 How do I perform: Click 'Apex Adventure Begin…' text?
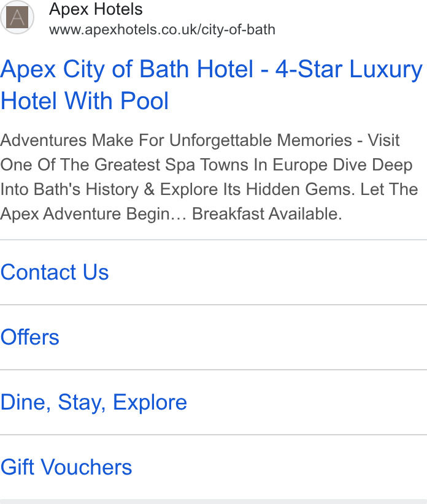(x=93, y=214)
